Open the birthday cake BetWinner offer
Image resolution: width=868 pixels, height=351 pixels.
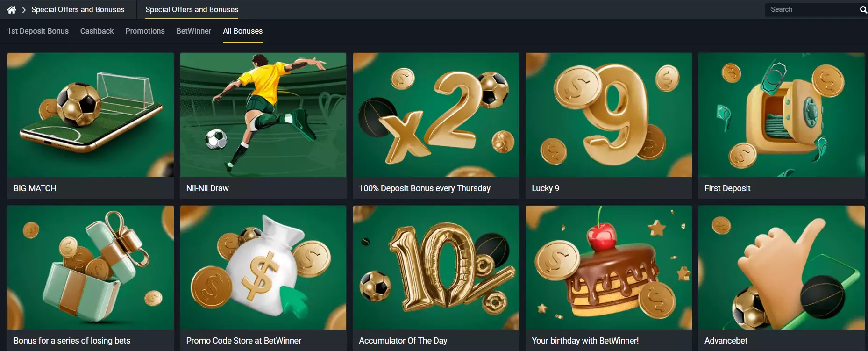pyautogui.click(x=609, y=278)
